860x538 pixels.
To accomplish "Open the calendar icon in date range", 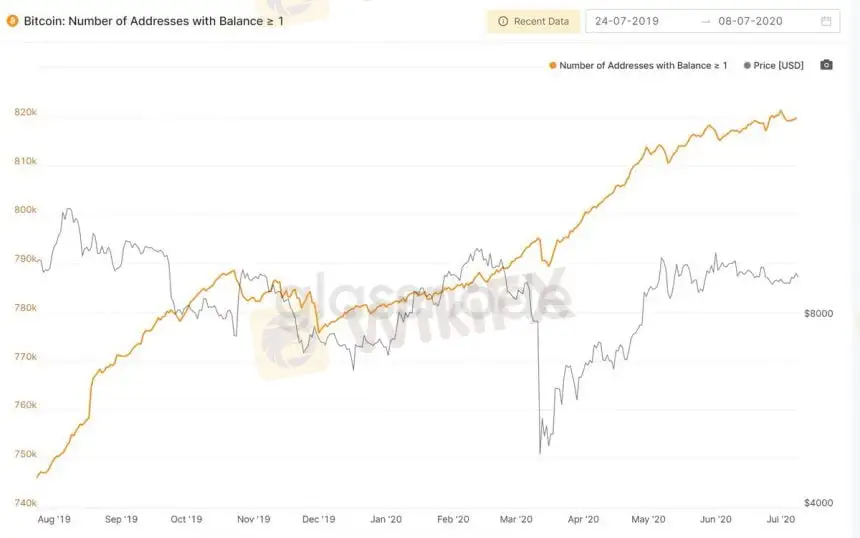I will tap(826, 21).
